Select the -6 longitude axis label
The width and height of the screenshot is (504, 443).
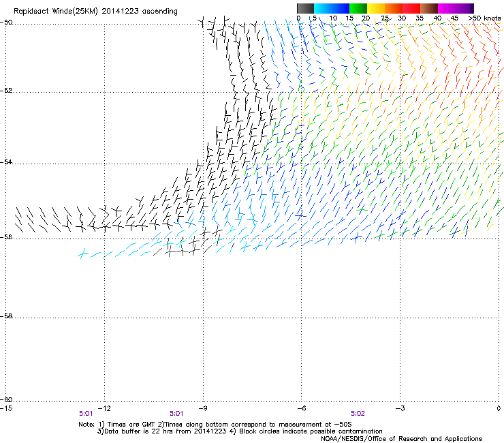pos(301,408)
